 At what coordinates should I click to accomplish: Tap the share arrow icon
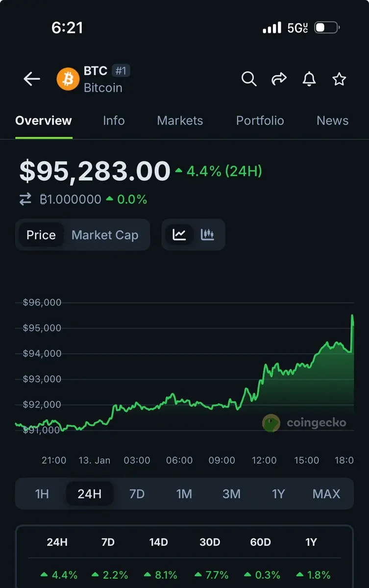tap(279, 79)
